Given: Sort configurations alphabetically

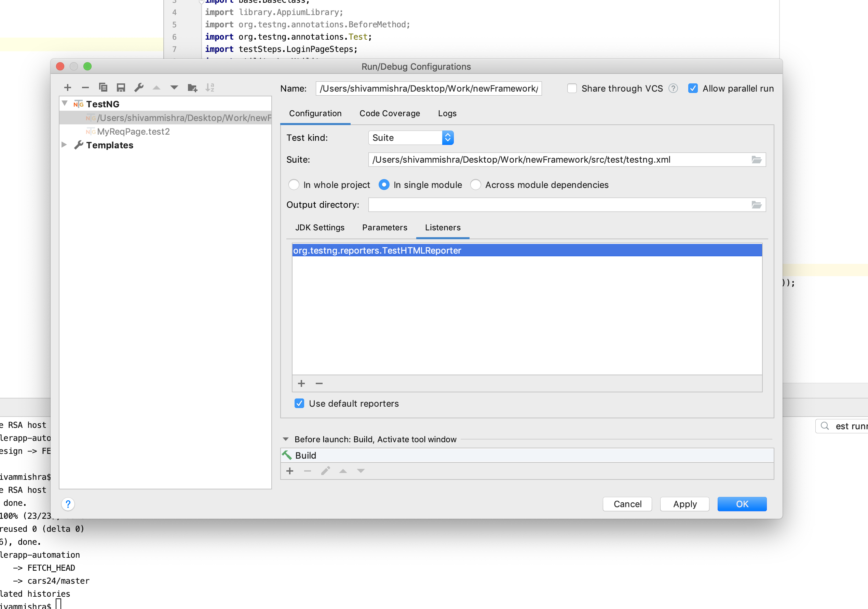Looking at the screenshot, I should [210, 88].
